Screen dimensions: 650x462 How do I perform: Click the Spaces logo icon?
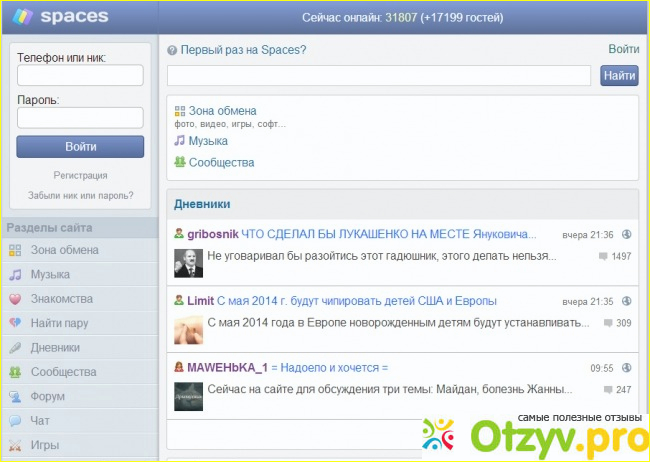pyautogui.click(x=19, y=17)
